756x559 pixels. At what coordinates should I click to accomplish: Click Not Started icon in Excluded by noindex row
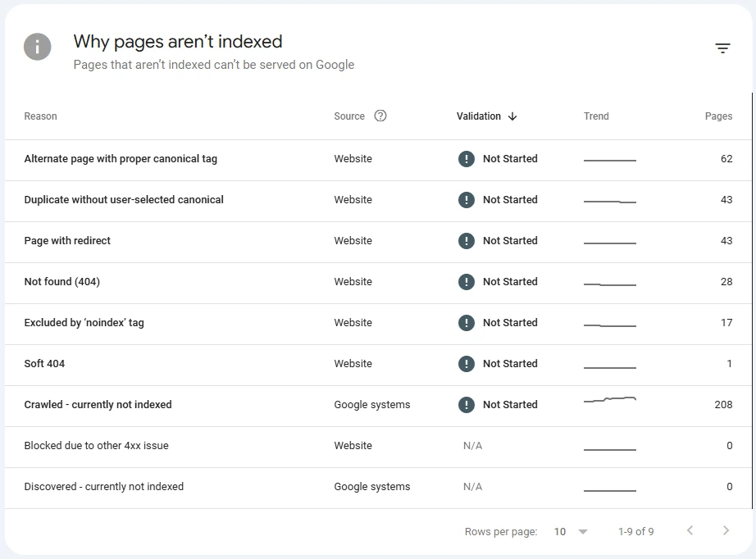(x=467, y=322)
